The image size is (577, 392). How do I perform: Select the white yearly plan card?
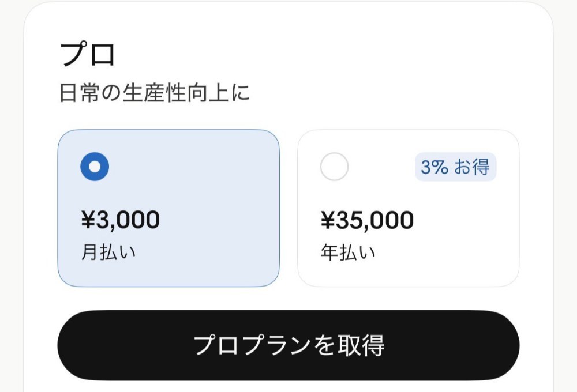click(409, 208)
